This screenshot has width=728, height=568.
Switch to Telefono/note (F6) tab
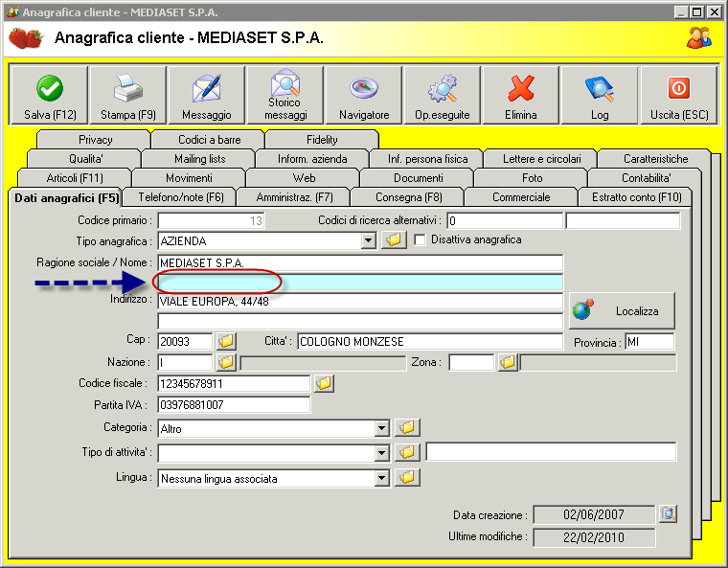click(x=181, y=197)
